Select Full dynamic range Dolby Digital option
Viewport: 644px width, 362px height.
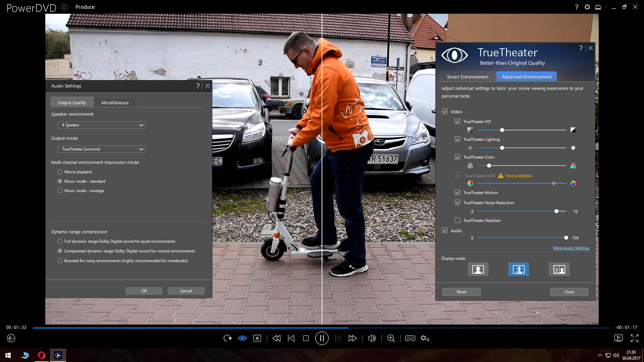[x=60, y=241]
